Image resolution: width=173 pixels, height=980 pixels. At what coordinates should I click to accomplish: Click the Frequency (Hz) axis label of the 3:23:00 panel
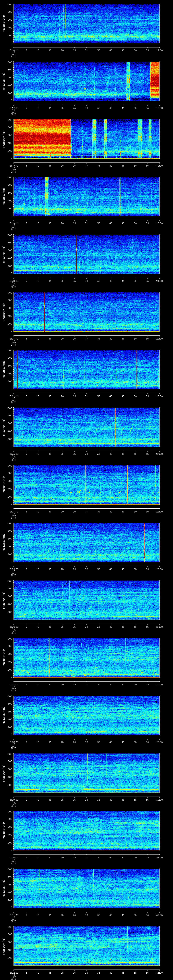(4, 427)
